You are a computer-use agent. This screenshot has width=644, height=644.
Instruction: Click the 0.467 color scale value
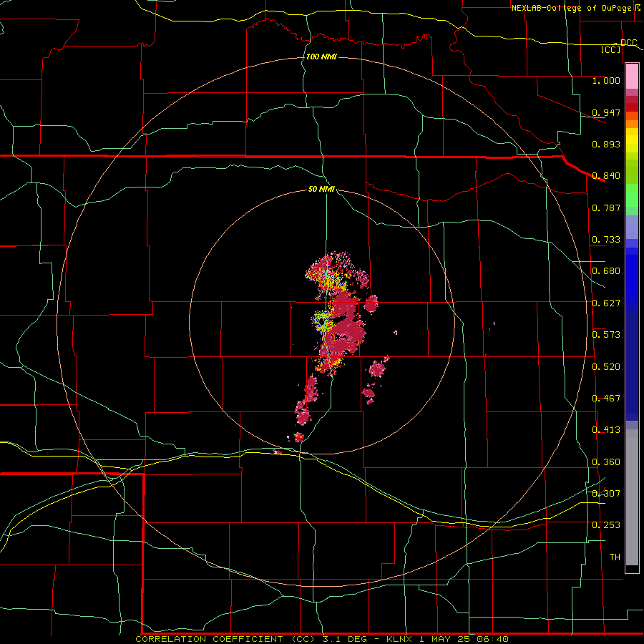coord(606,399)
